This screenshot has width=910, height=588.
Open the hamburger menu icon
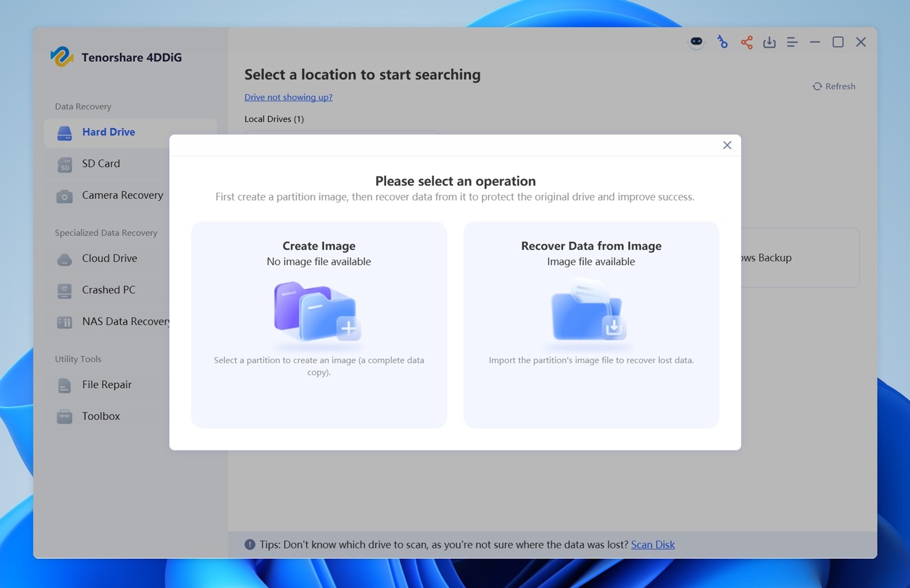[792, 42]
